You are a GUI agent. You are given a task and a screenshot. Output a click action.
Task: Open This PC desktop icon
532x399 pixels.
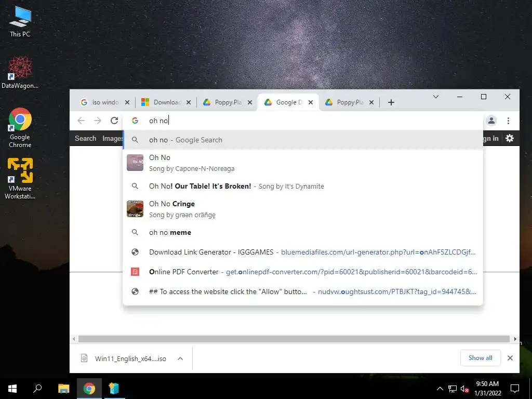[20, 22]
